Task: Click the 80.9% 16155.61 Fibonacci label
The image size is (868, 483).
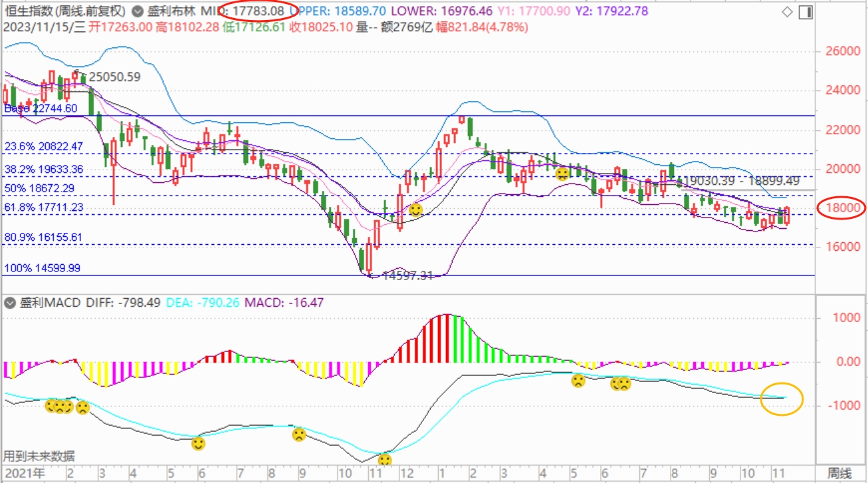Action: click(44, 237)
